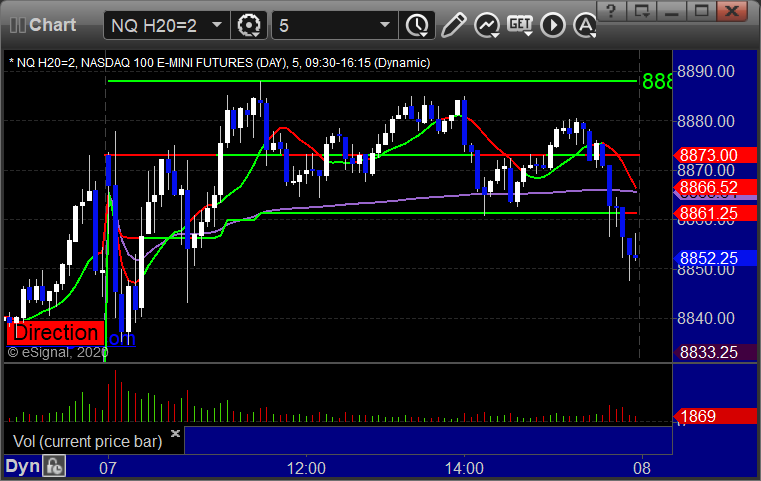Close the Vol study pane
761x481 pixels.
coord(175,433)
